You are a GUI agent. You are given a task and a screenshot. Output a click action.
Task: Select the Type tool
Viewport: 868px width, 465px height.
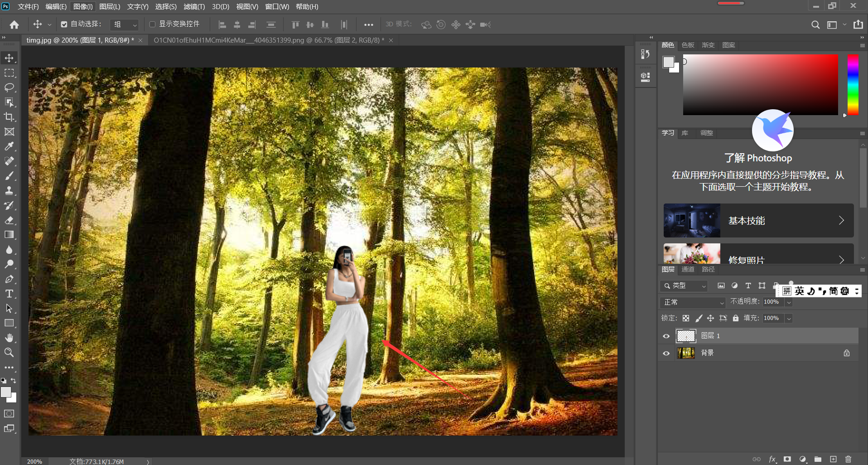[9, 294]
